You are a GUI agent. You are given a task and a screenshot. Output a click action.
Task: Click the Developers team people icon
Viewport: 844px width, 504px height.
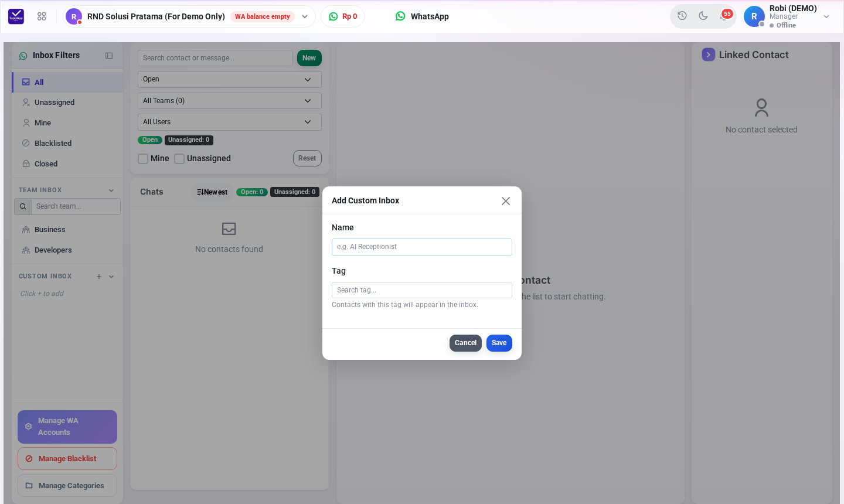click(x=26, y=250)
